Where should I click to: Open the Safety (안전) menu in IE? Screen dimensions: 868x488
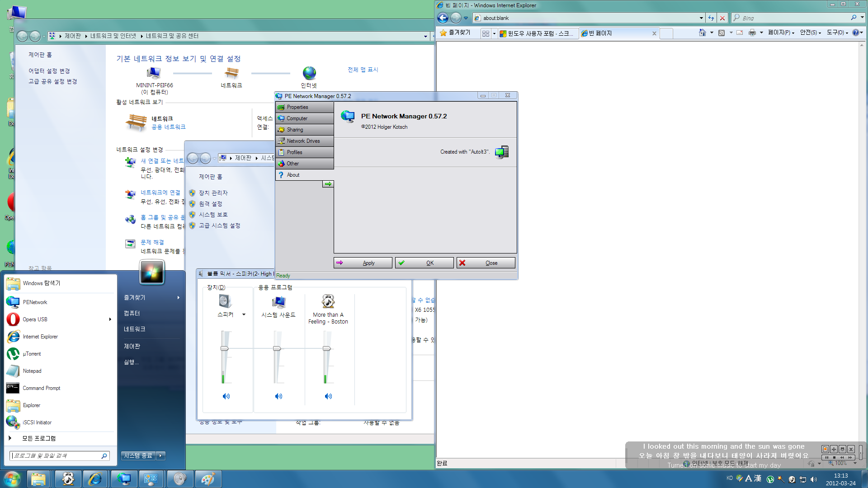pos(810,33)
